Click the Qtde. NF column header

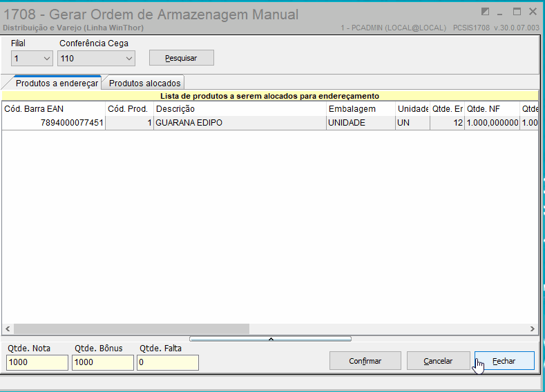pos(493,109)
